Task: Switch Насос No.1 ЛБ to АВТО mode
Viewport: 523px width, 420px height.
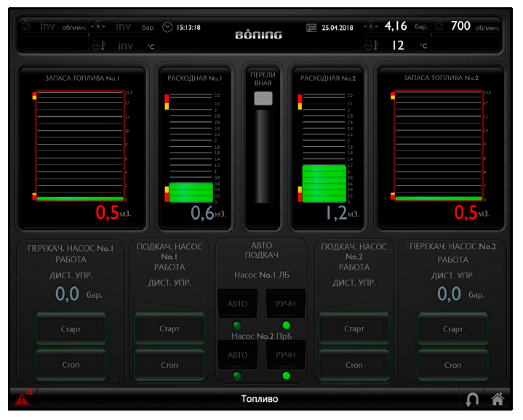Action: pyautogui.click(x=237, y=303)
